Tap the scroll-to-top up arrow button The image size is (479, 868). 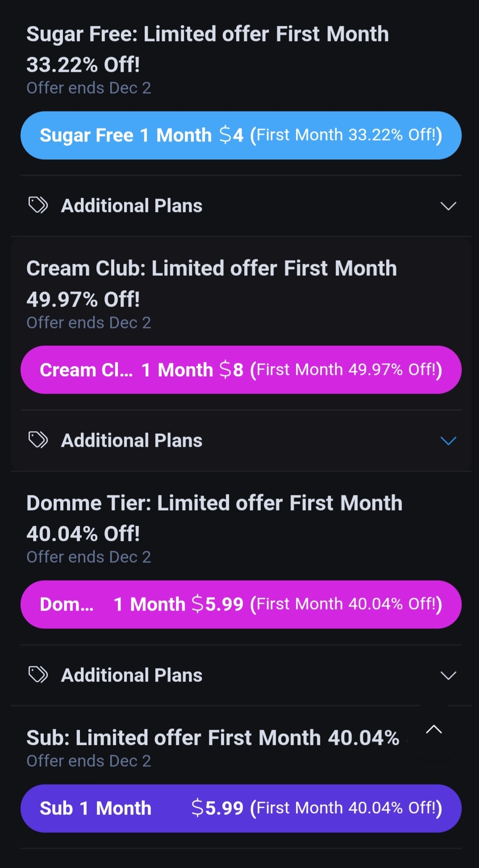[433, 730]
